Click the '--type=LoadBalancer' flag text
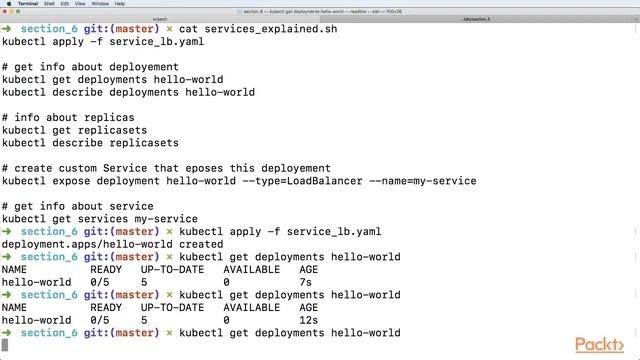The image size is (640, 360). (x=302, y=181)
